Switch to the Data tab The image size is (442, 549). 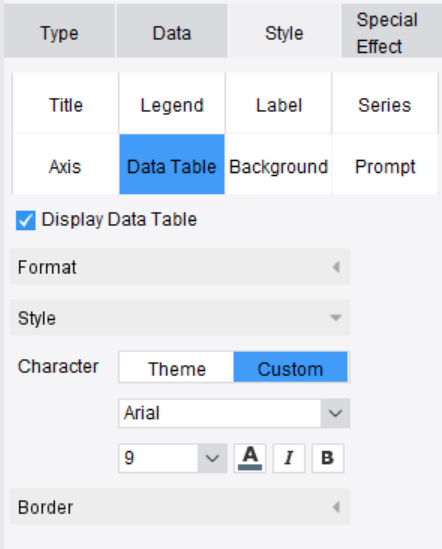[172, 32]
